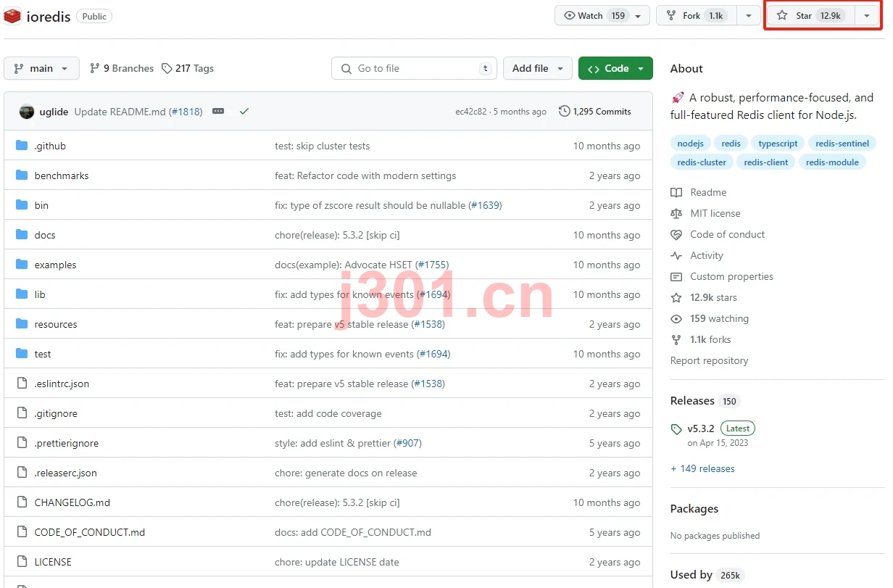The width and height of the screenshot is (893, 588).
Task: Click Report repository link
Action: [709, 360]
